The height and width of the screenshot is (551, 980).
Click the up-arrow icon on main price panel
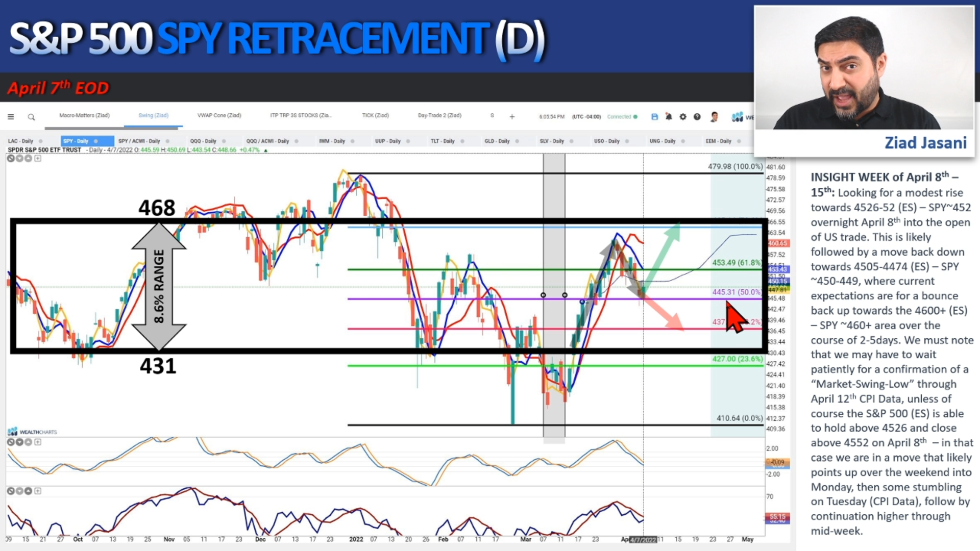click(x=29, y=158)
